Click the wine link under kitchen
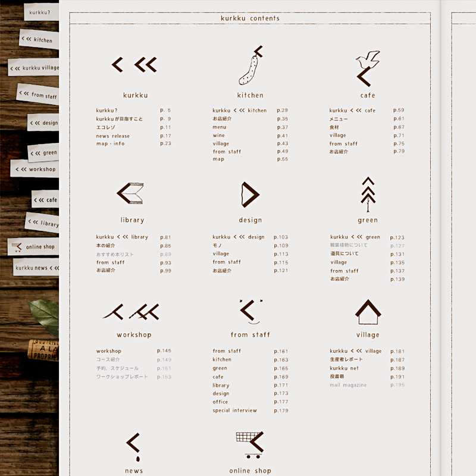This screenshot has width=476, height=476. [x=219, y=135]
